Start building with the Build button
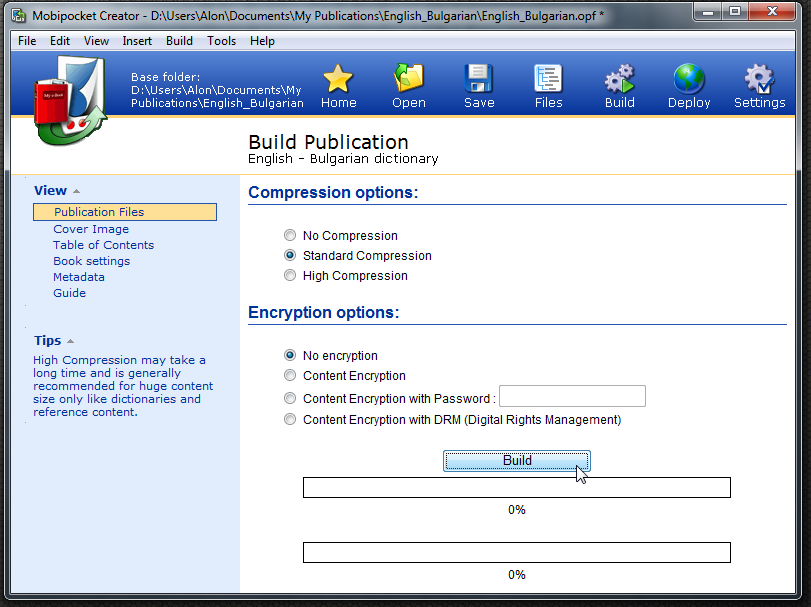This screenshot has width=811, height=607. pos(517,461)
